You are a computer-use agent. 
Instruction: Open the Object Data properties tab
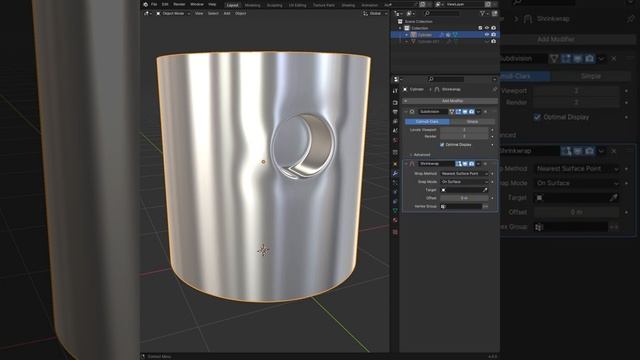(395, 211)
